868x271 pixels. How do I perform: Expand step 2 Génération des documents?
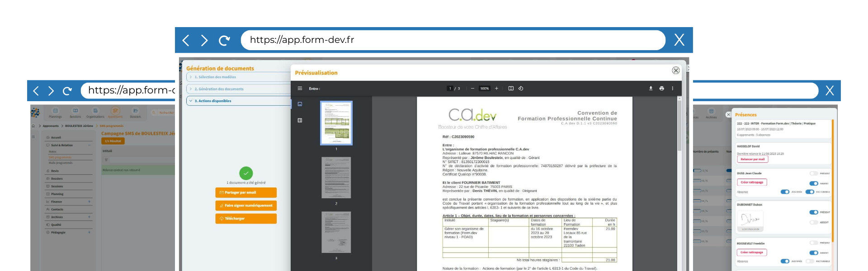pos(238,89)
